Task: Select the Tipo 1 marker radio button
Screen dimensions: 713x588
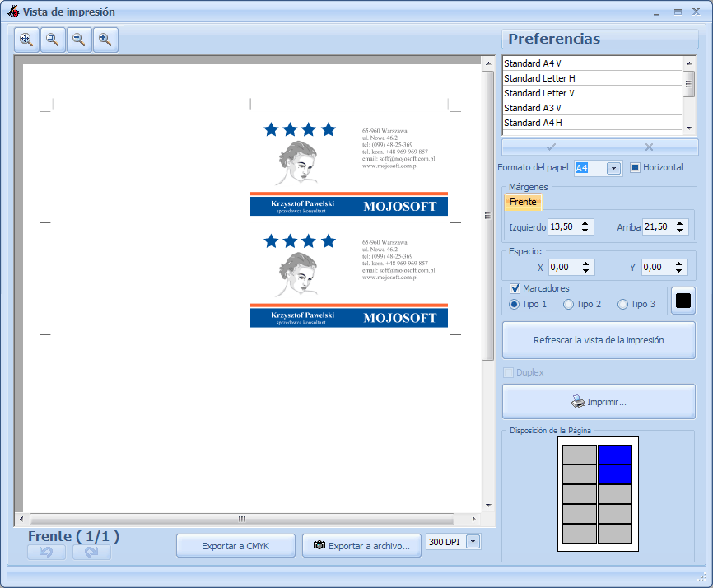Action: pos(514,304)
